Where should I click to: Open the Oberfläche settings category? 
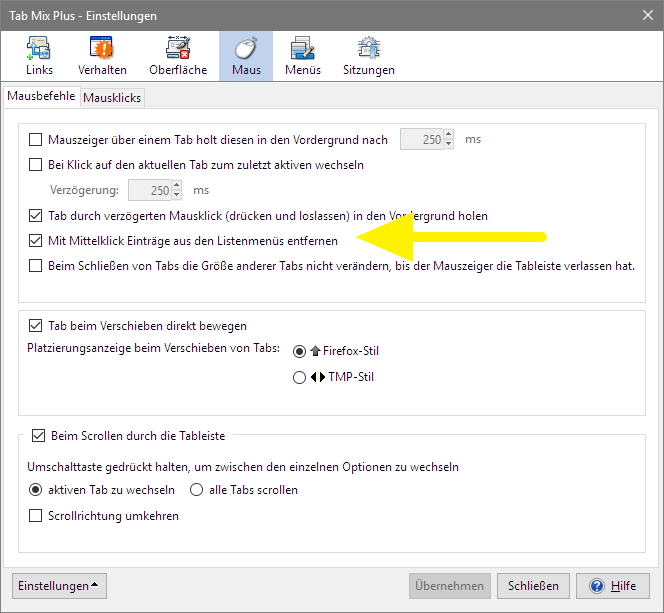(x=178, y=56)
